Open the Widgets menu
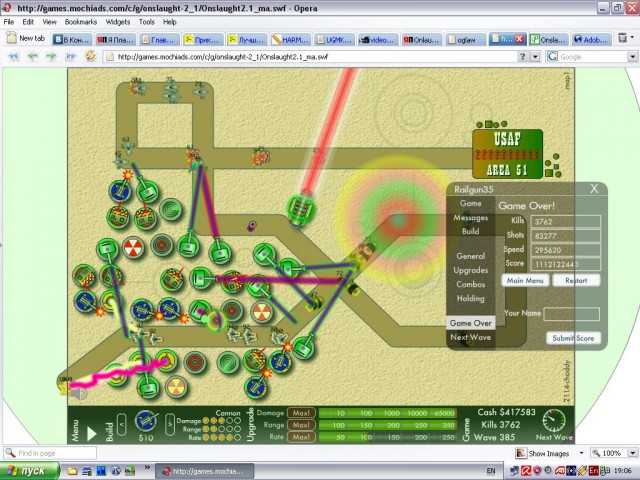The image size is (640, 480). point(118,22)
